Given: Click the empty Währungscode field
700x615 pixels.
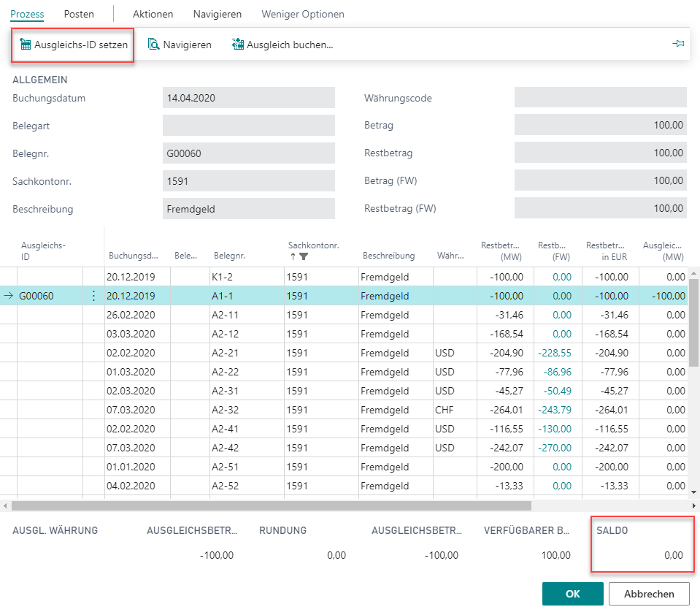Looking at the screenshot, I should pos(601,97).
